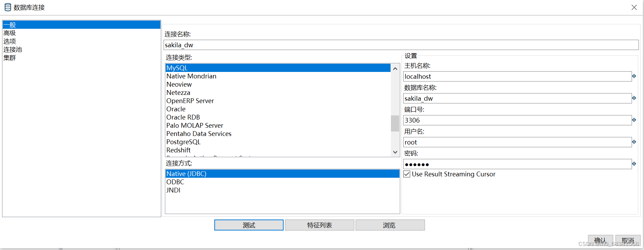Screen dimensions: 644x250
Task: Click the 测试 button
Action: 249,225
